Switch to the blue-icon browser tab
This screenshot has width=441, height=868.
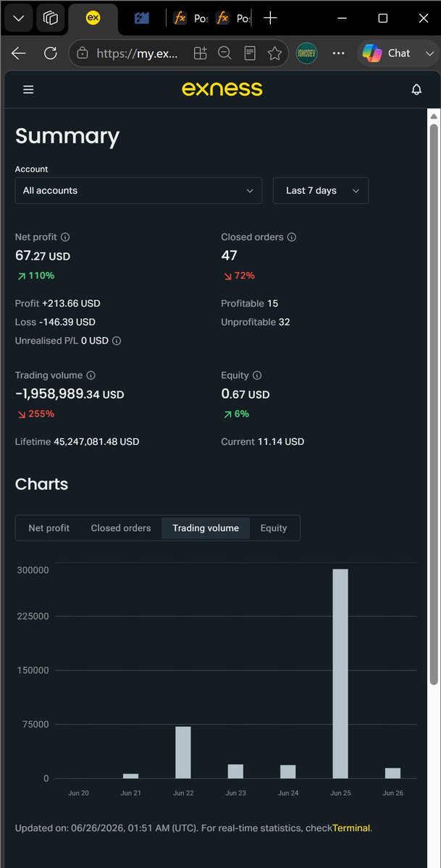click(142, 18)
